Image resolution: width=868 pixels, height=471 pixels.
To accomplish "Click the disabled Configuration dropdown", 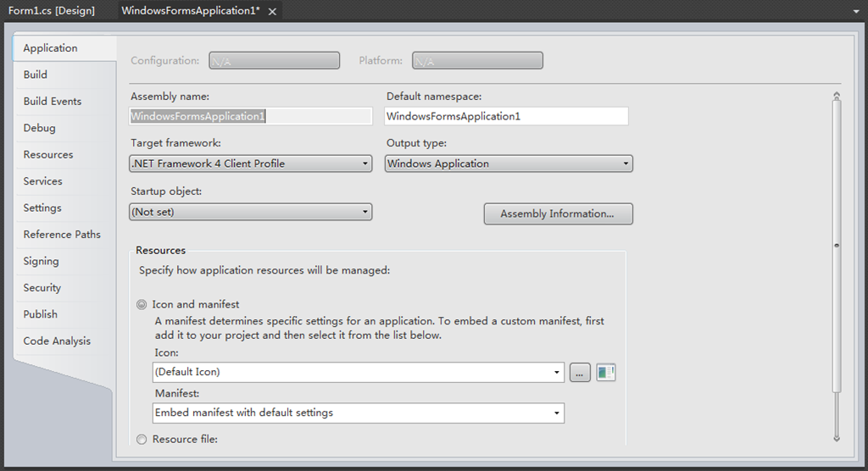I will pyautogui.click(x=274, y=61).
